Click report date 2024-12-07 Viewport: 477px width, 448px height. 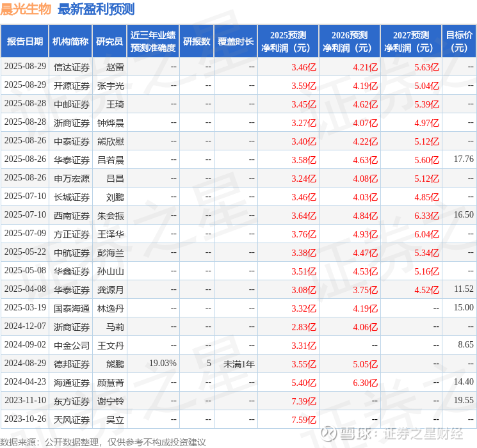tap(25, 326)
